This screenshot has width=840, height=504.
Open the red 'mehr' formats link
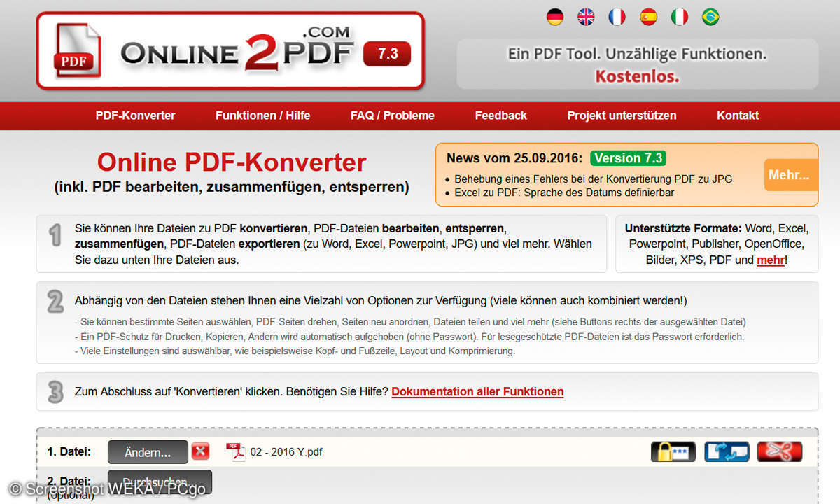pyautogui.click(x=770, y=260)
